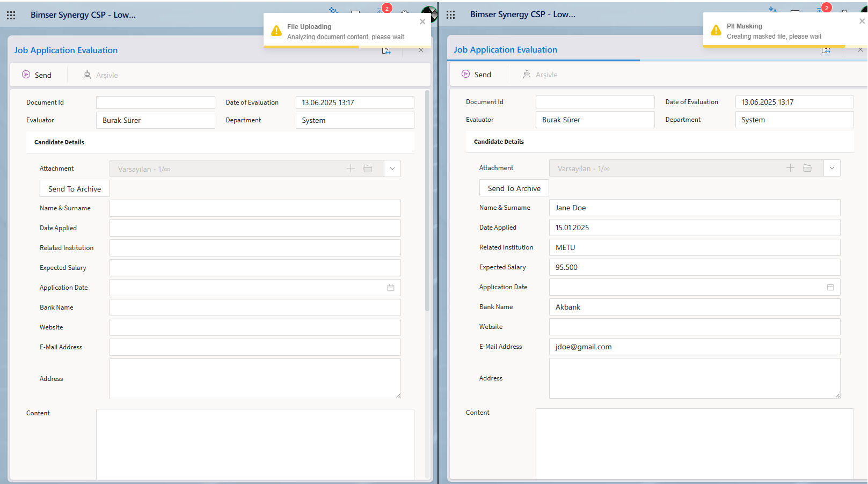Focus empty Expected Salary field on left
This screenshot has height=484, width=868.
pyautogui.click(x=255, y=268)
